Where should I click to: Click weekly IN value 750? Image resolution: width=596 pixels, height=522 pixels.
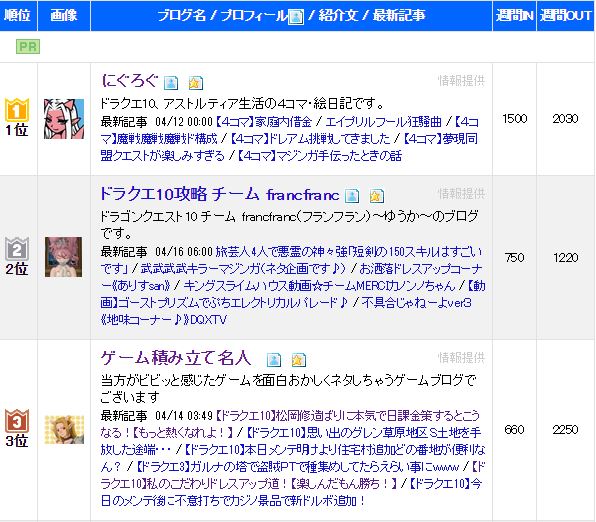coord(515,257)
